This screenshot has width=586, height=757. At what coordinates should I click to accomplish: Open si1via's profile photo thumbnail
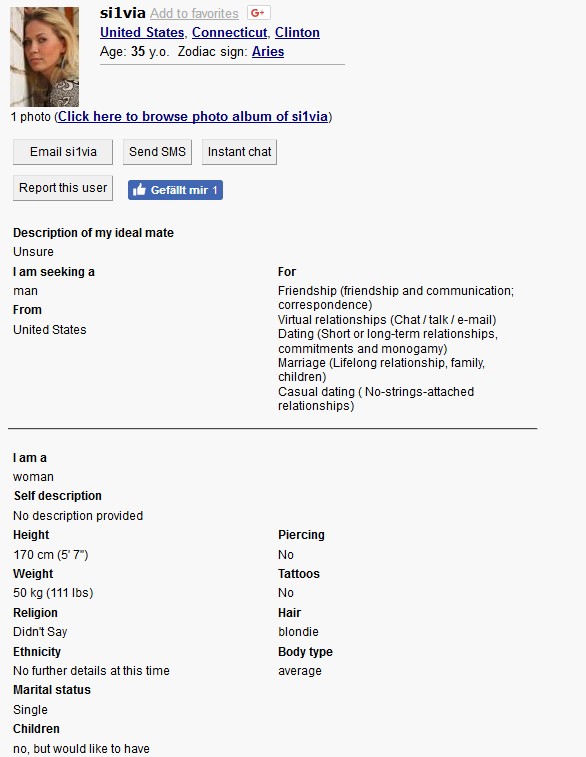44,57
